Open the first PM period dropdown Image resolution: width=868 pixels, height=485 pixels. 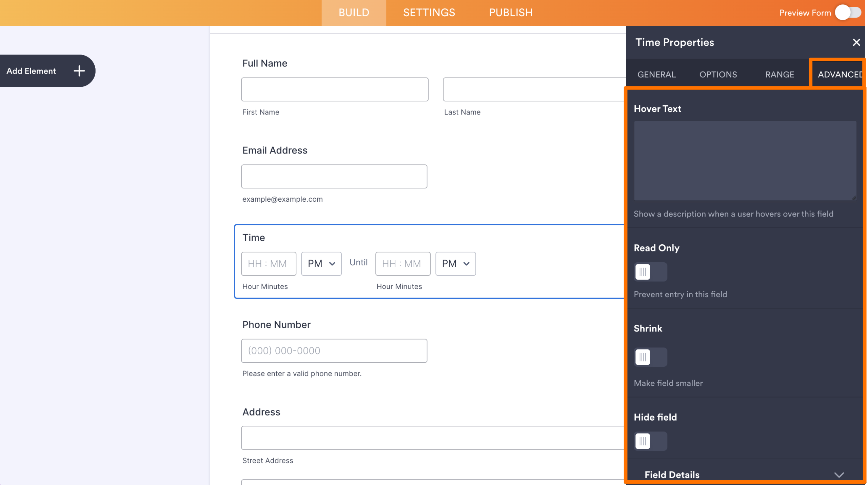pos(321,264)
